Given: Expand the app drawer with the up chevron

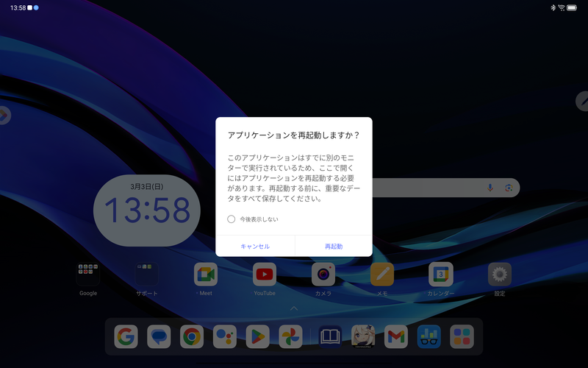Looking at the screenshot, I should (x=294, y=308).
